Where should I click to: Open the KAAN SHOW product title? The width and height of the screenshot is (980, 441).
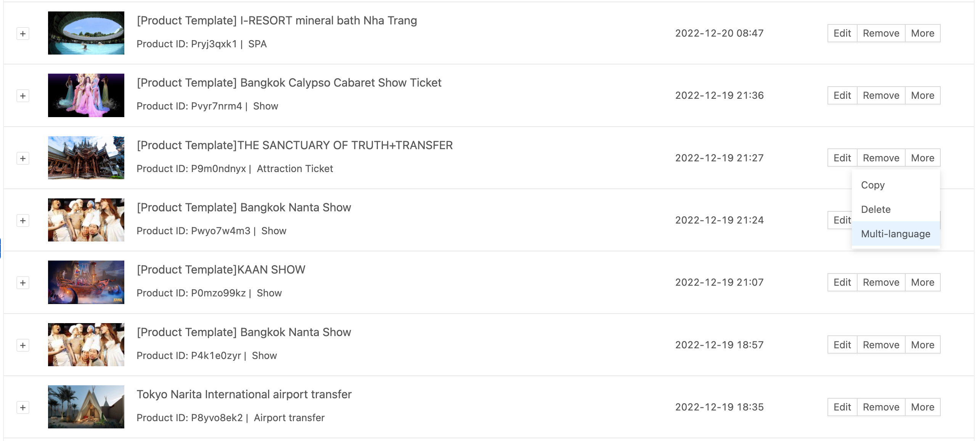pos(221,270)
